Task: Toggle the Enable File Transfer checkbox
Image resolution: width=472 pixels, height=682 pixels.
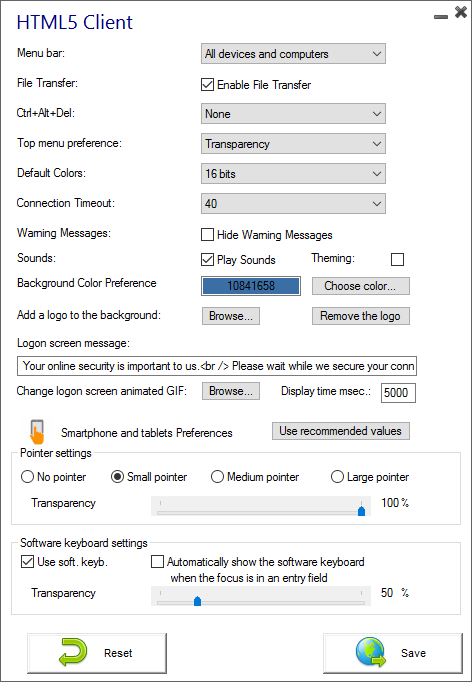Action: 207,84
